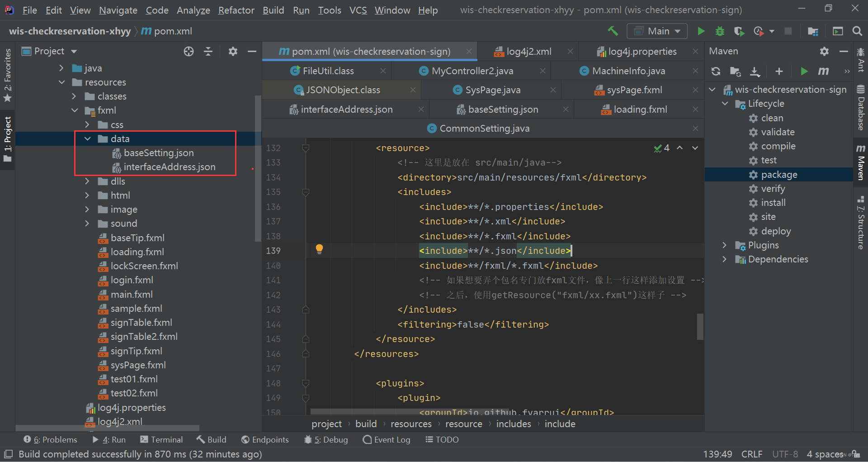Open Project panel options gear icon
868x462 pixels.
(233, 51)
